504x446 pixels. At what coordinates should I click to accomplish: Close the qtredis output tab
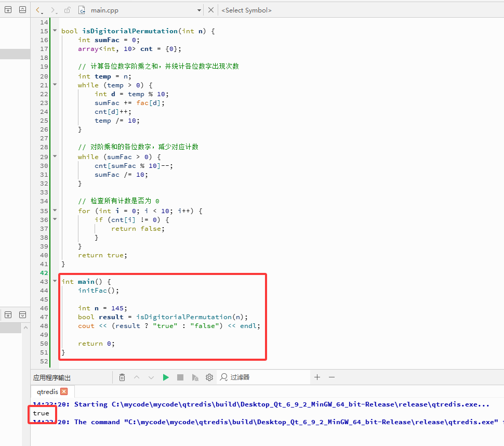[x=64, y=391]
